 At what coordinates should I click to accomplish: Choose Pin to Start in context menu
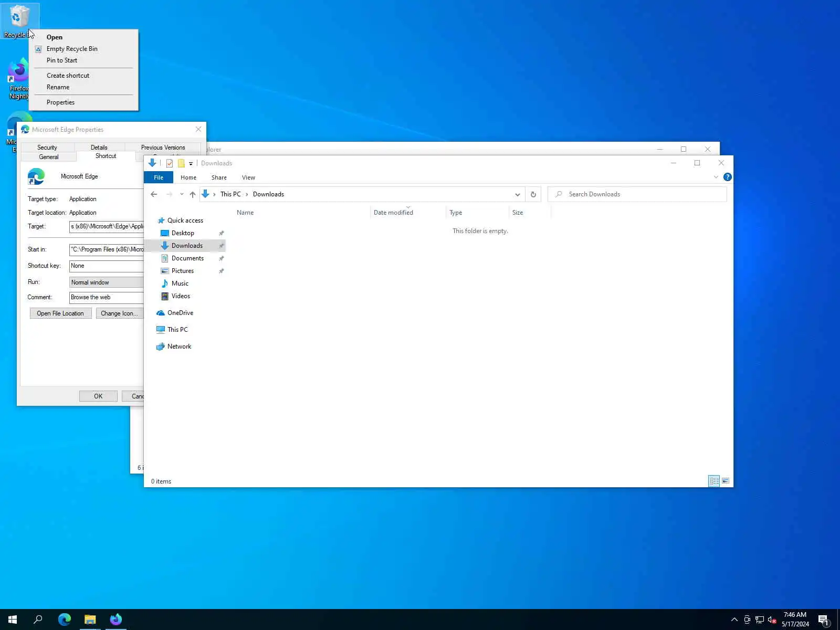pos(83,60)
